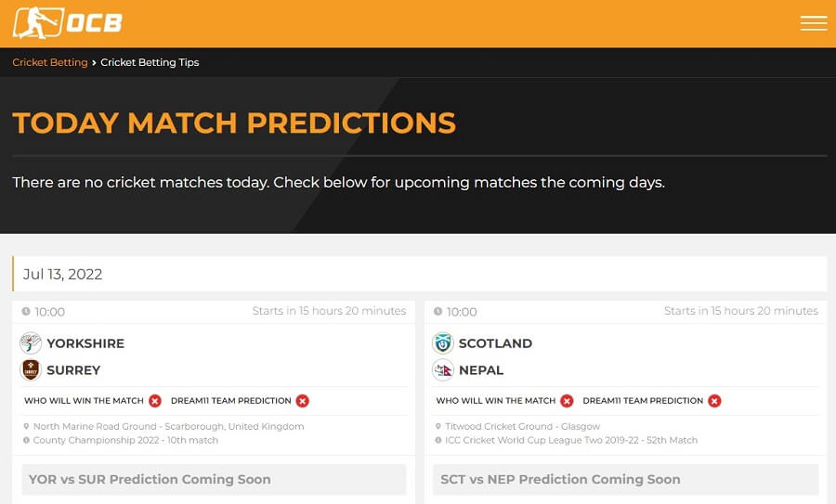Click red X beside Yorkshire match winner
Screen dimensions: 836x504
coord(155,401)
